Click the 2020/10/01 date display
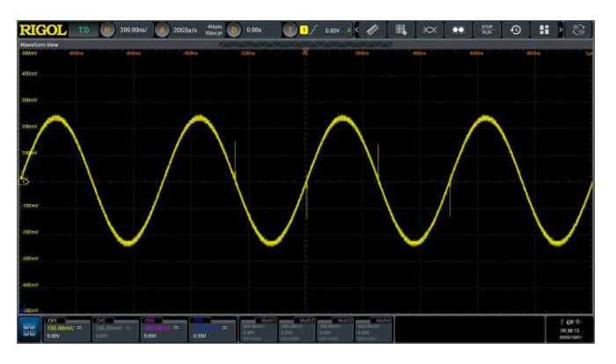The image size is (616, 364). point(570,338)
